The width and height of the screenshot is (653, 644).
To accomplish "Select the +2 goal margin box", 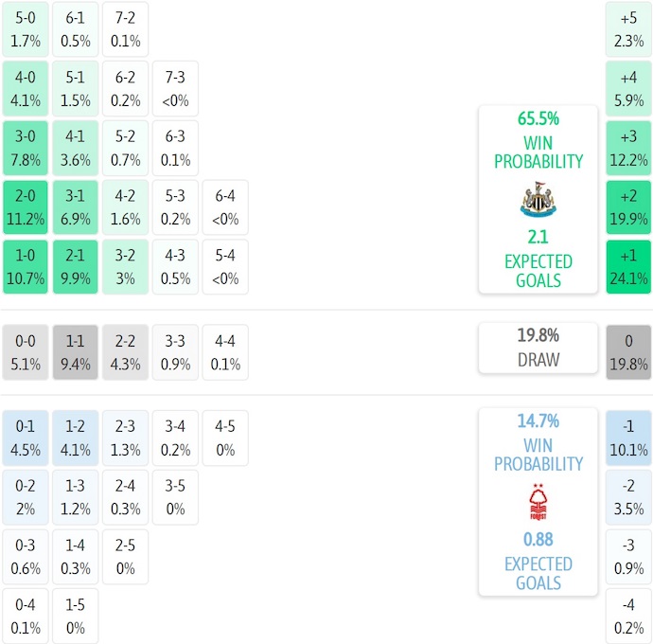I will (x=628, y=207).
